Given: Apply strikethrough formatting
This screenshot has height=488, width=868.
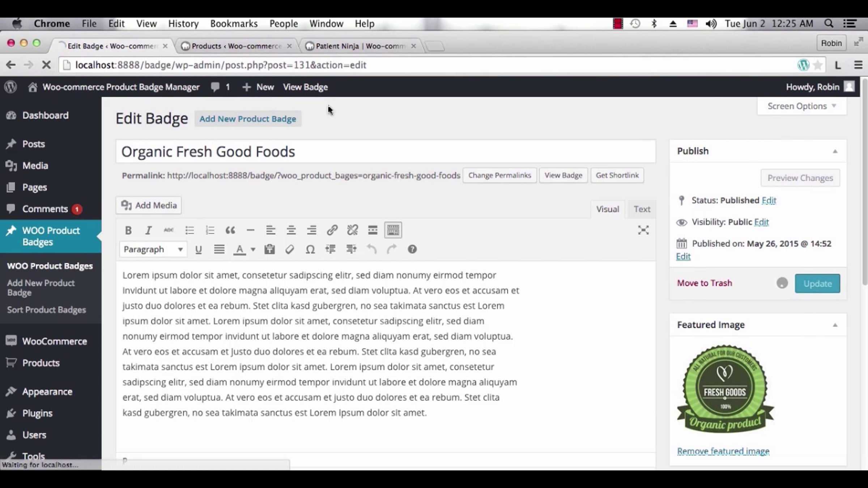Looking at the screenshot, I should [x=169, y=230].
